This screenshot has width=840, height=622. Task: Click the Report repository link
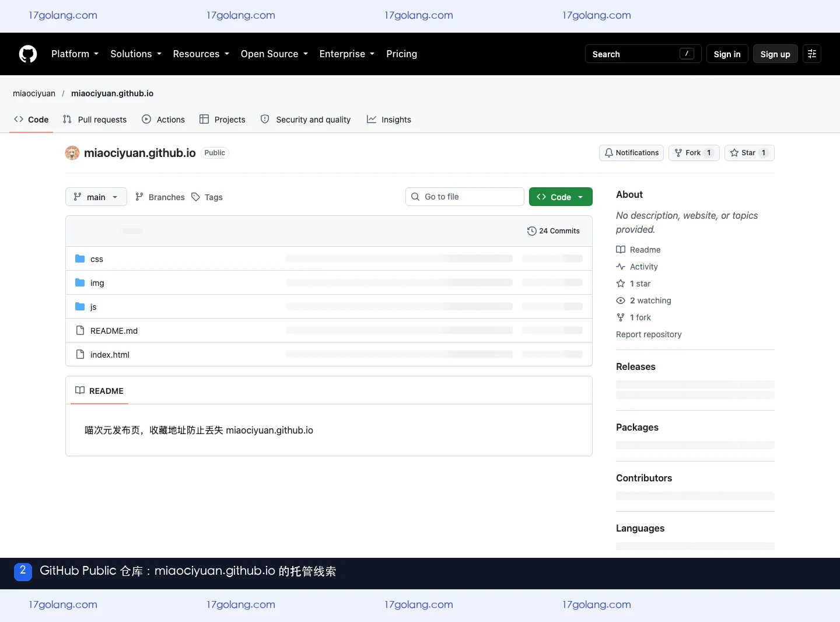649,334
